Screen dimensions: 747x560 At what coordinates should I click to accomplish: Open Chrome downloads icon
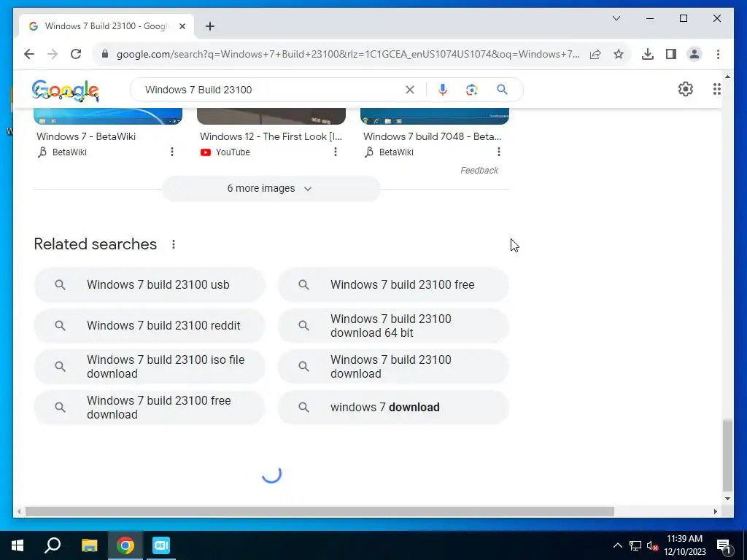click(648, 54)
